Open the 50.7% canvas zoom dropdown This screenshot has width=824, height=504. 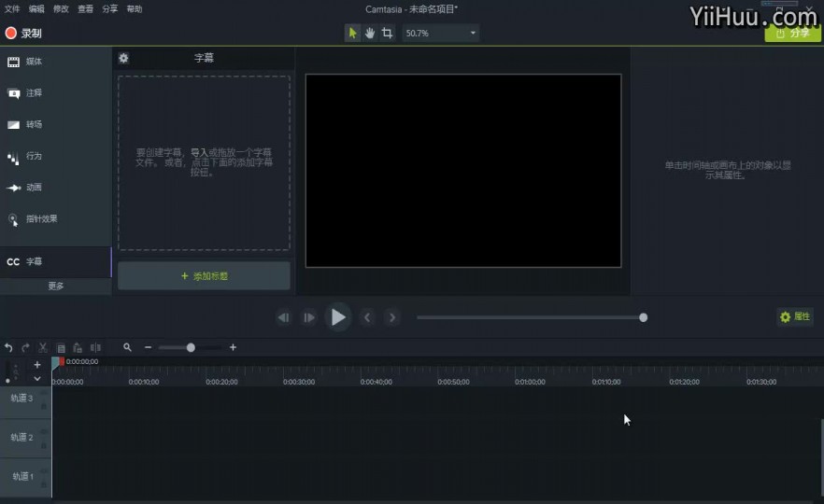440,33
